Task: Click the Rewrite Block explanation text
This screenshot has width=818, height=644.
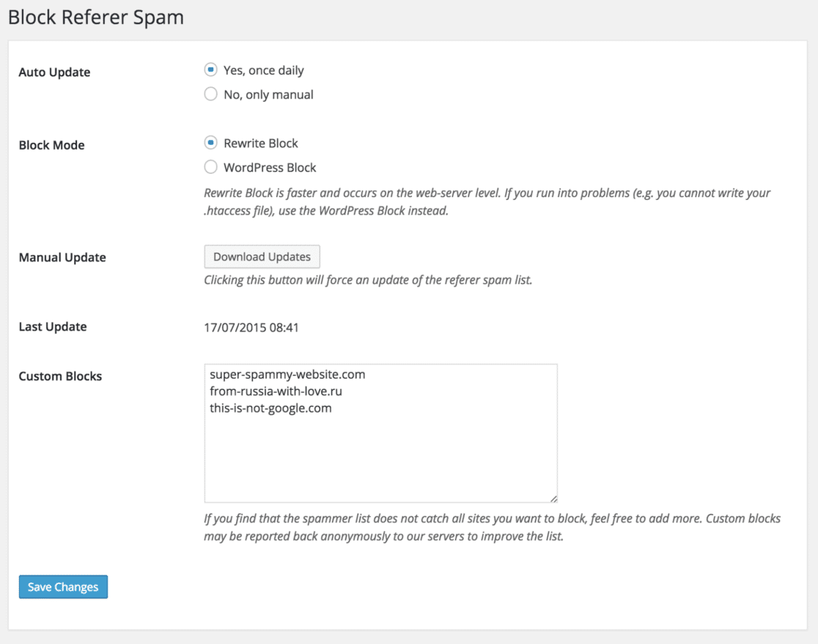Action: point(486,201)
